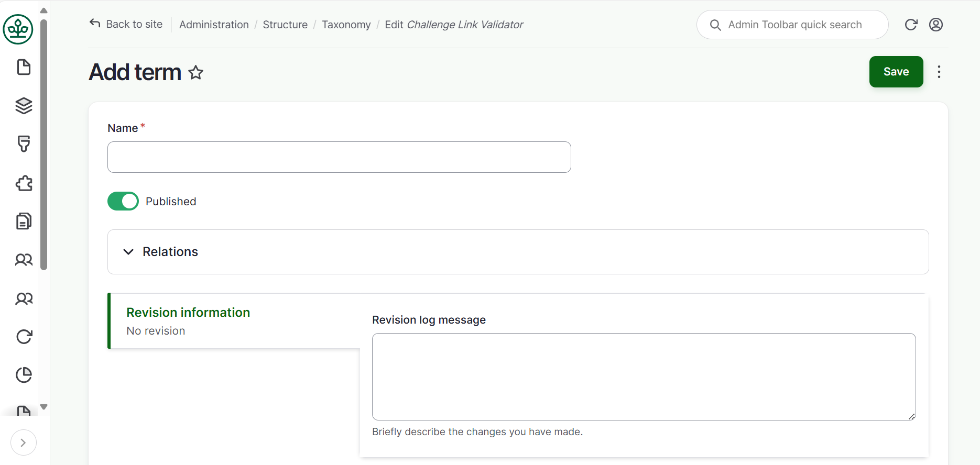Open the more actions menu beside Save
The image size is (980, 465).
[939, 72]
